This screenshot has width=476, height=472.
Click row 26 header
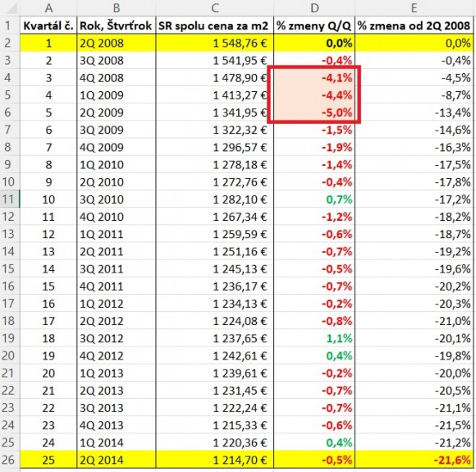pos(10,460)
